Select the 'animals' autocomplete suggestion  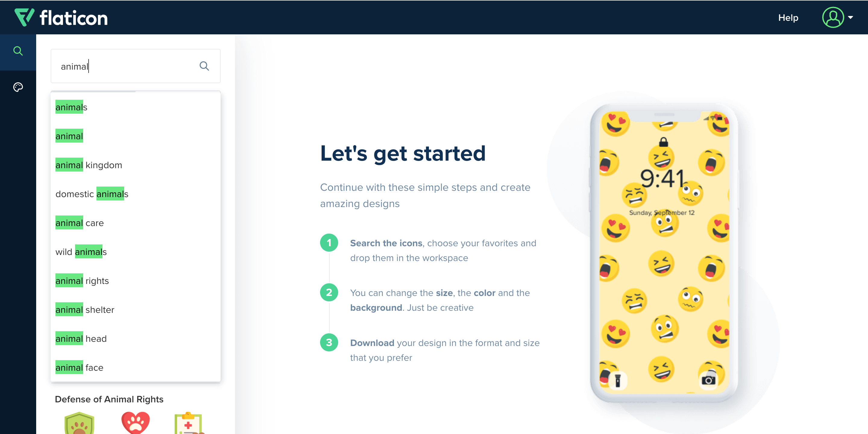pos(71,107)
